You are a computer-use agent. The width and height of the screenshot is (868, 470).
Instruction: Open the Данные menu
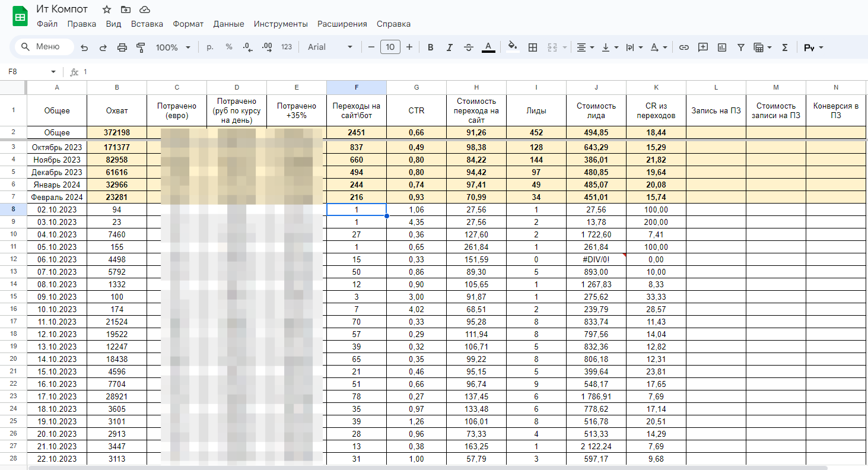228,24
